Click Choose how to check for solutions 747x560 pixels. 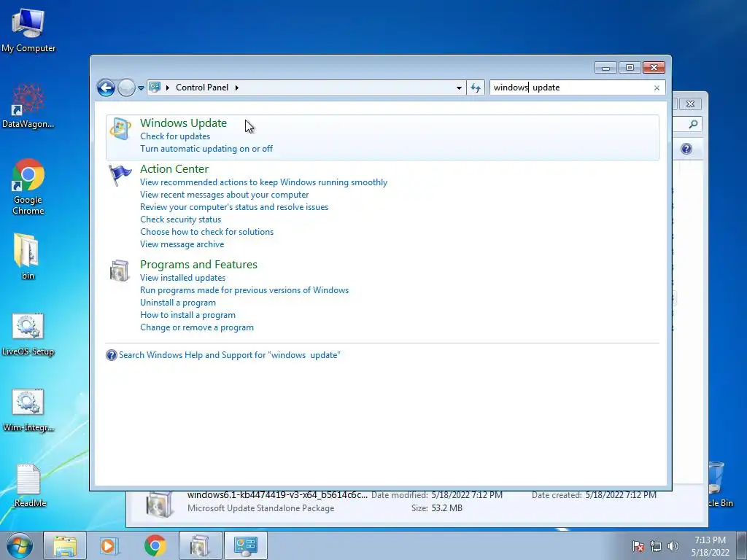pyautogui.click(x=206, y=232)
